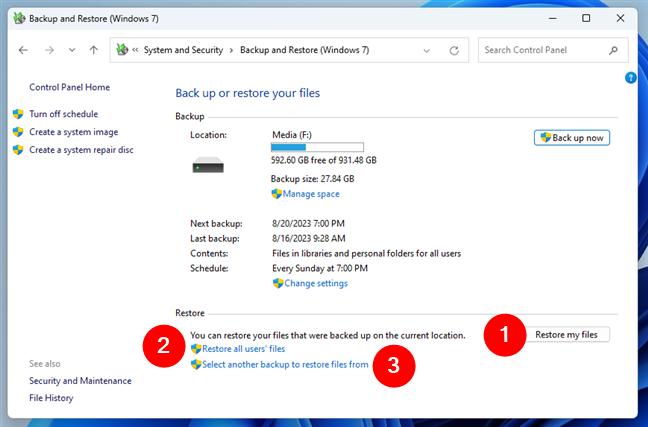
Task: Click the address bar Control Panel icon
Action: [122, 50]
